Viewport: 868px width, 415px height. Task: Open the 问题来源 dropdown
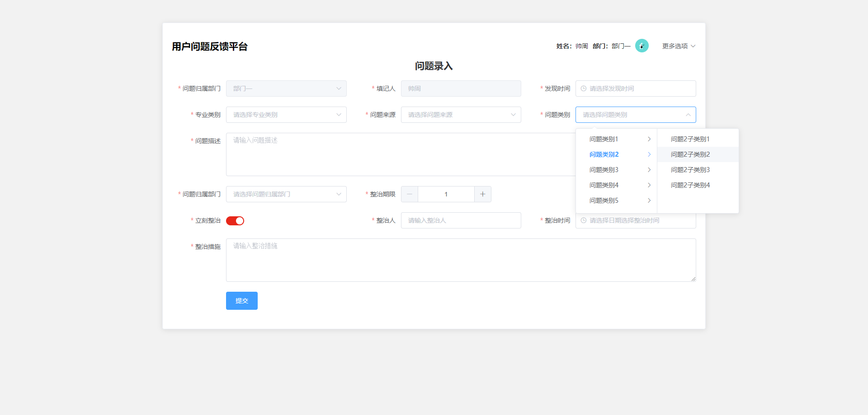pos(460,115)
